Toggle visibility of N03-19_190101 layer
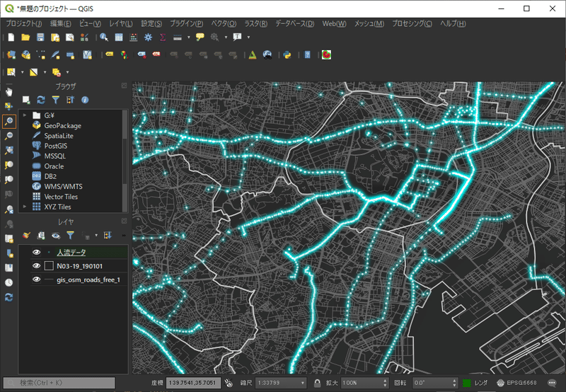 (x=36, y=266)
